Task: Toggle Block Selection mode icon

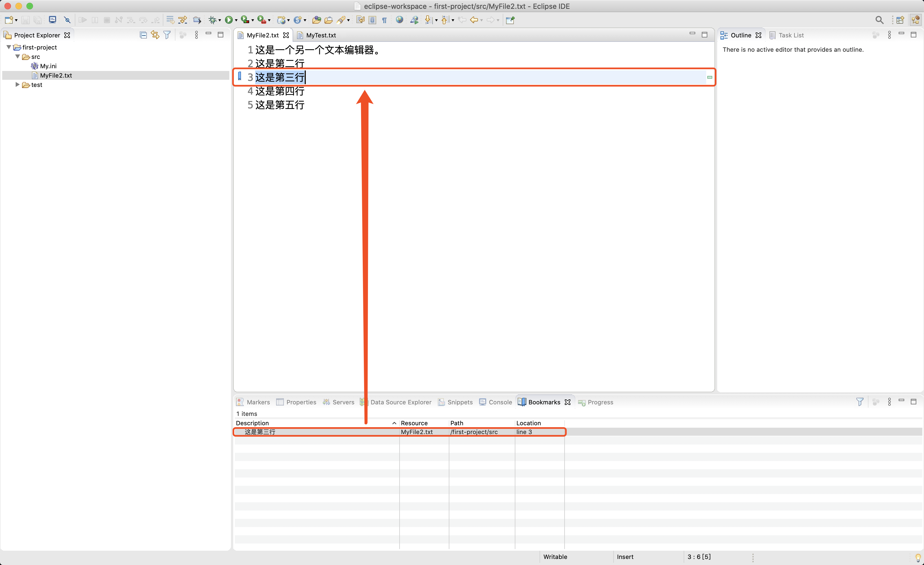Action: [x=372, y=20]
